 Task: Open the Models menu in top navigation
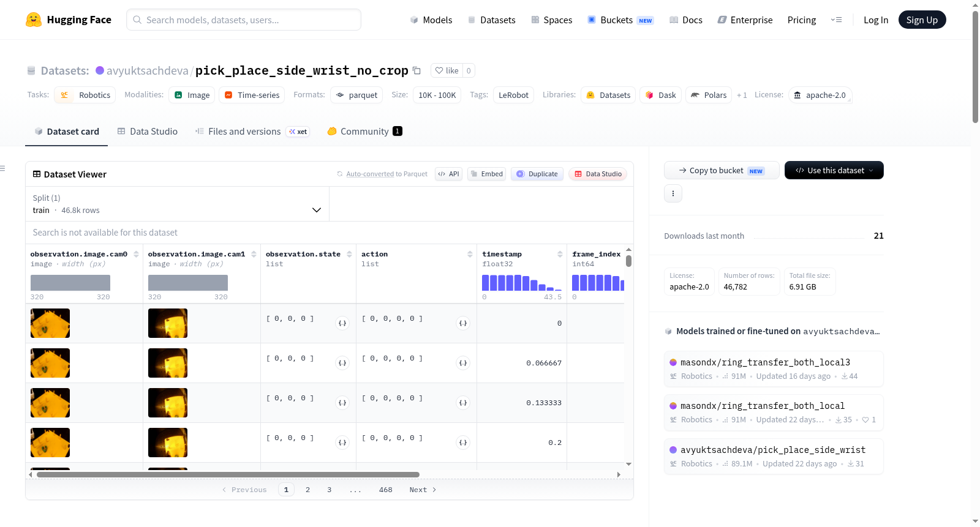(431, 20)
